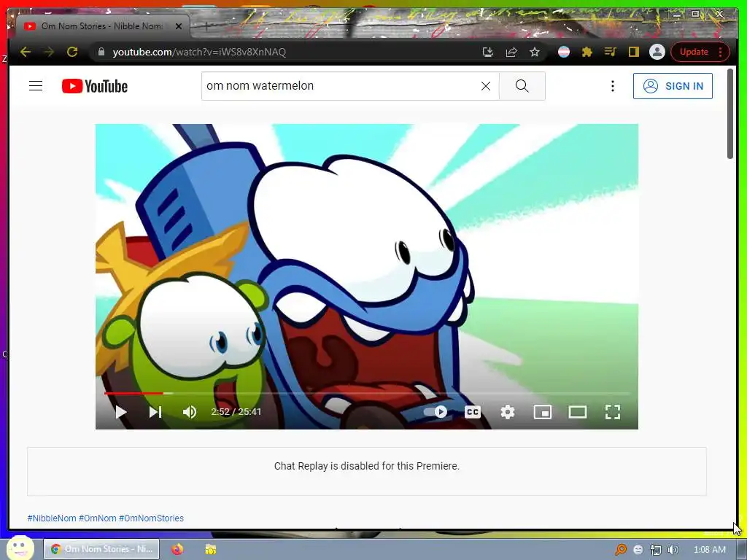Click the install app icon in address bar
Image resolution: width=747 pixels, height=560 pixels.
488,52
